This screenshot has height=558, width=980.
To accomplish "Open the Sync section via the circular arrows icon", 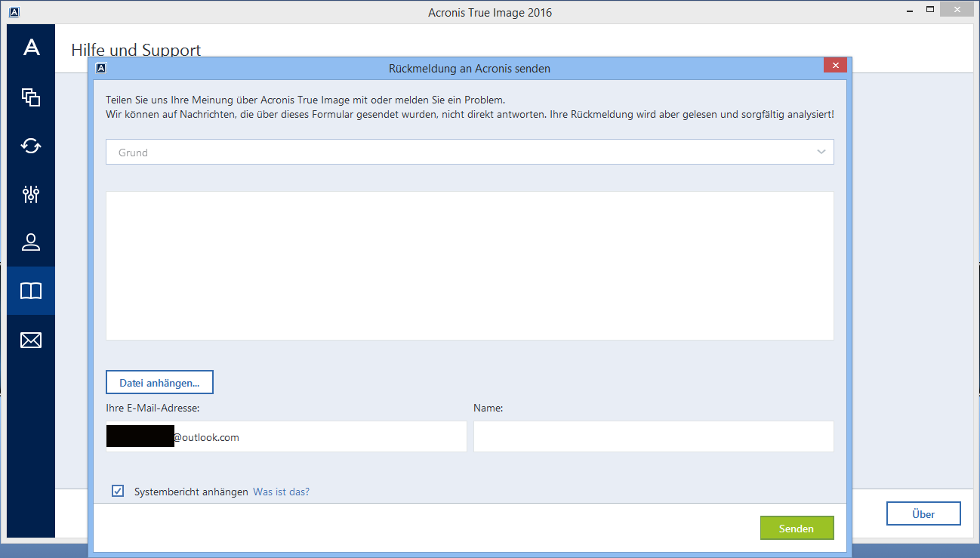I will point(31,146).
